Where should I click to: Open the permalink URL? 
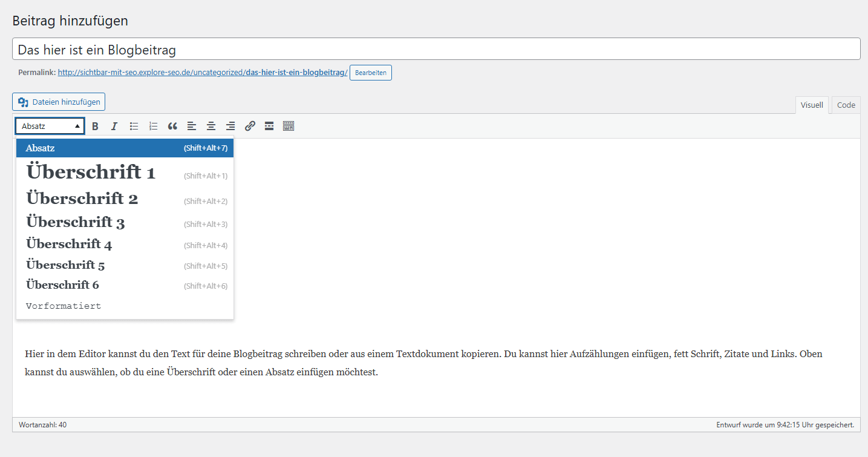point(202,71)
